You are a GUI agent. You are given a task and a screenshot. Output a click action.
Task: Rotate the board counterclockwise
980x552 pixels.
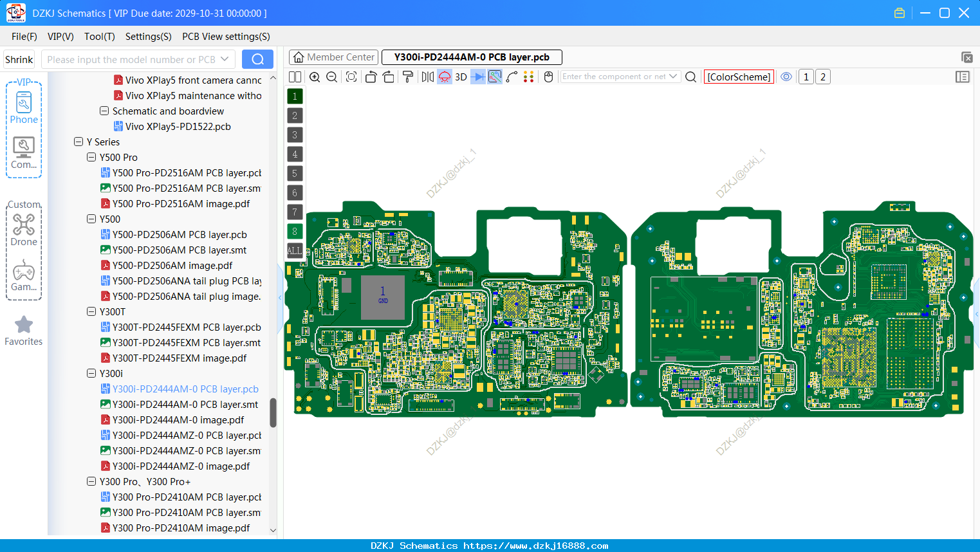[x=371, y=77]
